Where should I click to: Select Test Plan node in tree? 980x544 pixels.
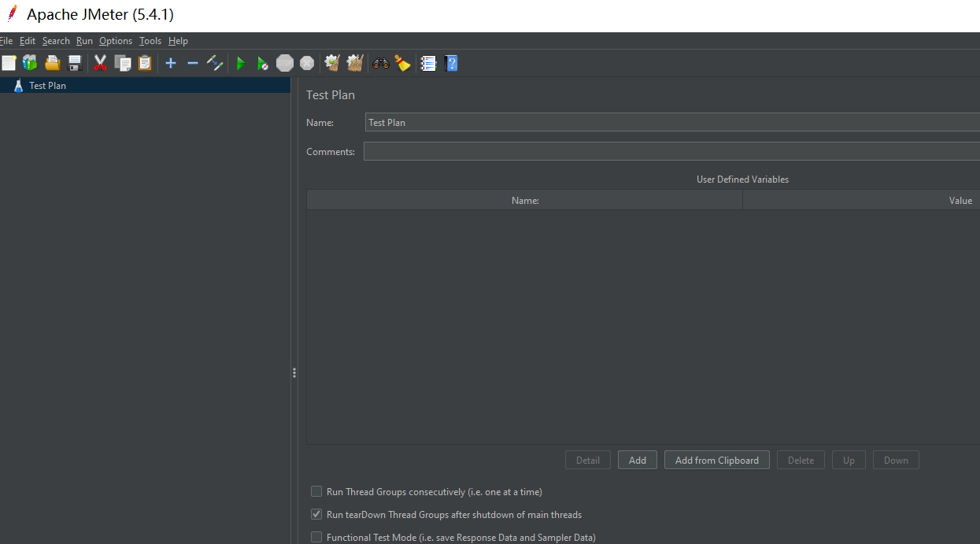(47, 85)
